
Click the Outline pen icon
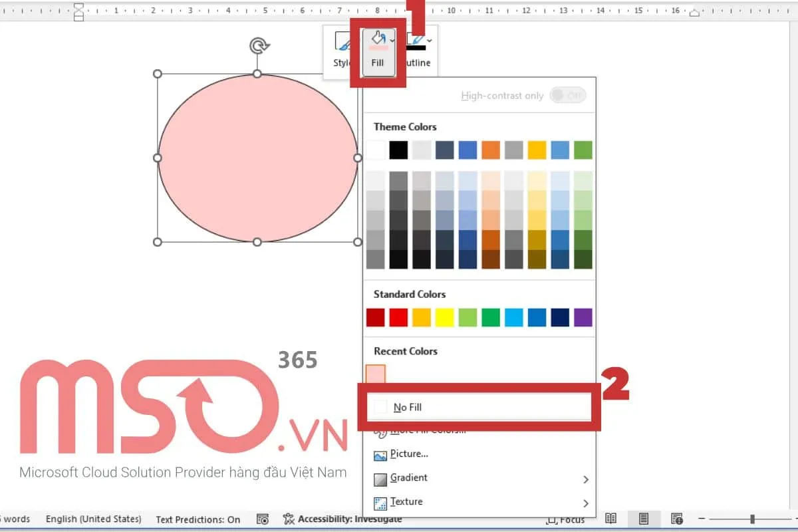click(415, 42)
